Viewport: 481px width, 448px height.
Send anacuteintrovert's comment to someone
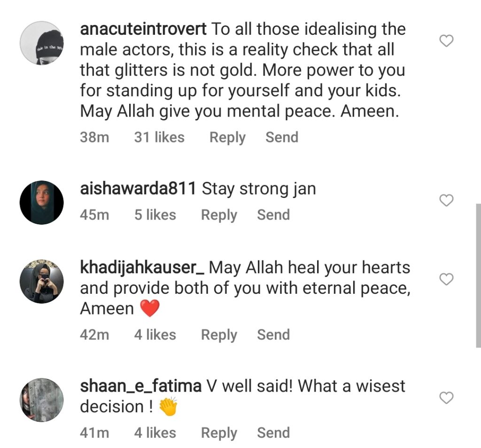click(282, 137)
